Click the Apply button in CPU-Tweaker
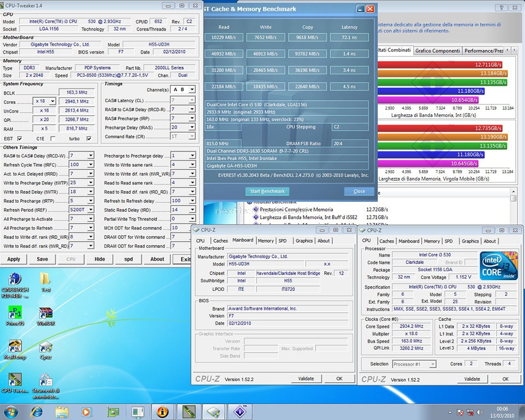Image resolution: width=525 pixels, height=420 pixels. (x=14, y=259)
